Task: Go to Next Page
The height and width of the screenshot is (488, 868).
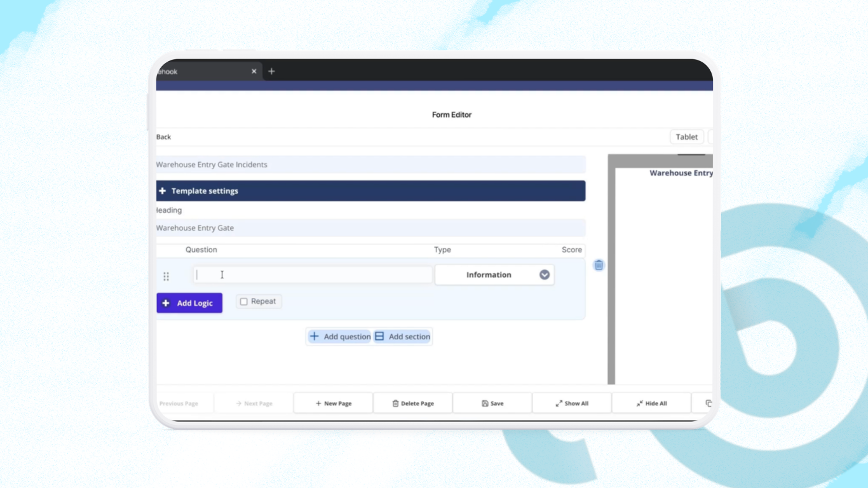Action: pyautogui.click(x=254, y=403)
